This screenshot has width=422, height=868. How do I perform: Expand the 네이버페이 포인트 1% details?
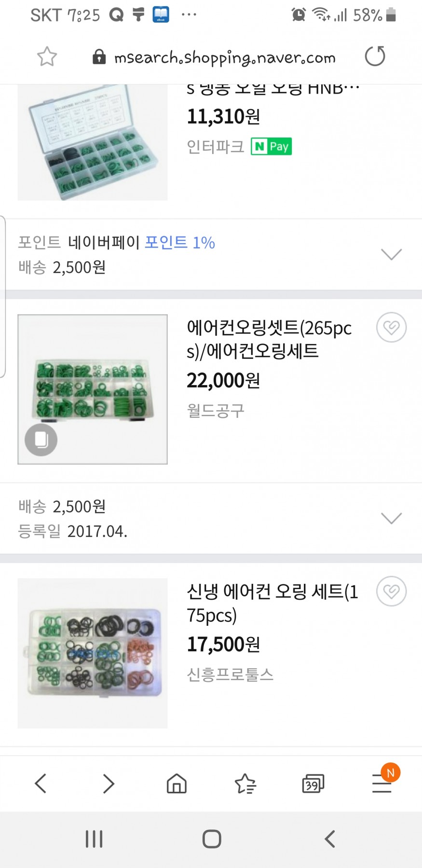click(391, 254)
